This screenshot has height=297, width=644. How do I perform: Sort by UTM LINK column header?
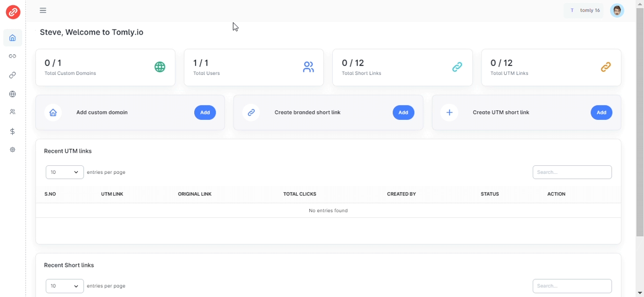(112, 194)
